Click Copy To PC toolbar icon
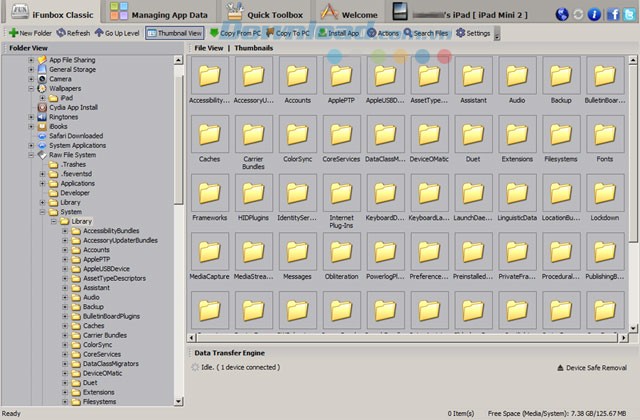This screenshot has width=640, height=420. pos(290,33)
